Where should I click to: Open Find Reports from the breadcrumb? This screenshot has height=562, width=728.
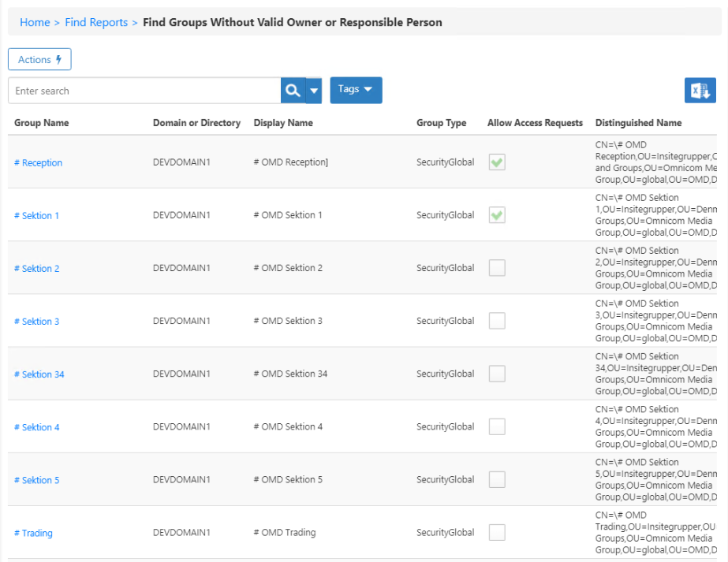pos(96,22)
